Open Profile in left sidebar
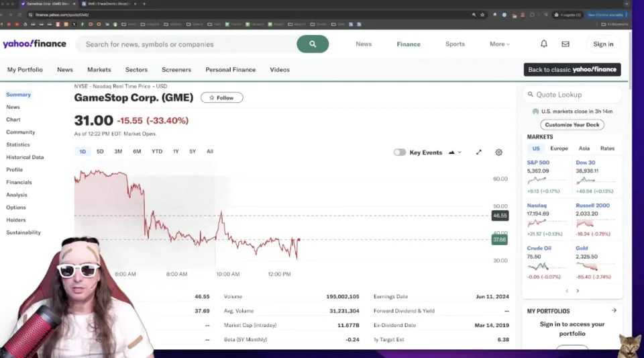 14,170
